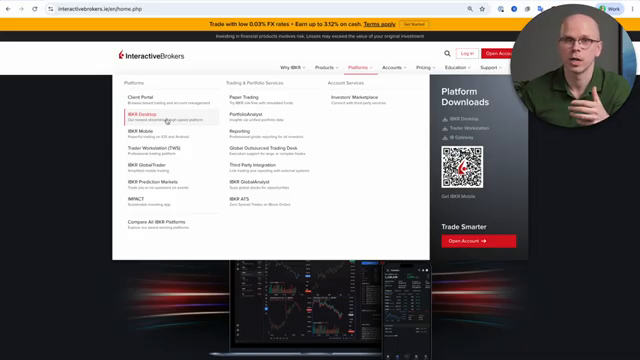640x360 pixels.
Task: Expand the Products menu
Action: click(327, 68)
